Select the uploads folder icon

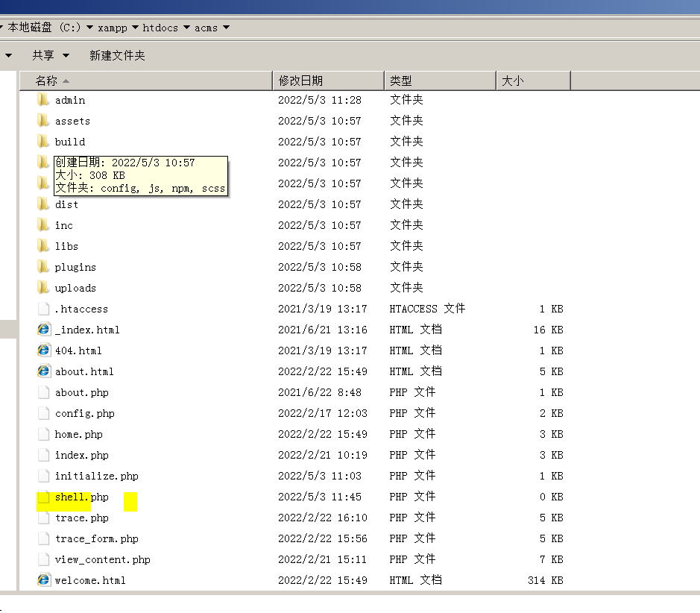(x=43, y=288)
